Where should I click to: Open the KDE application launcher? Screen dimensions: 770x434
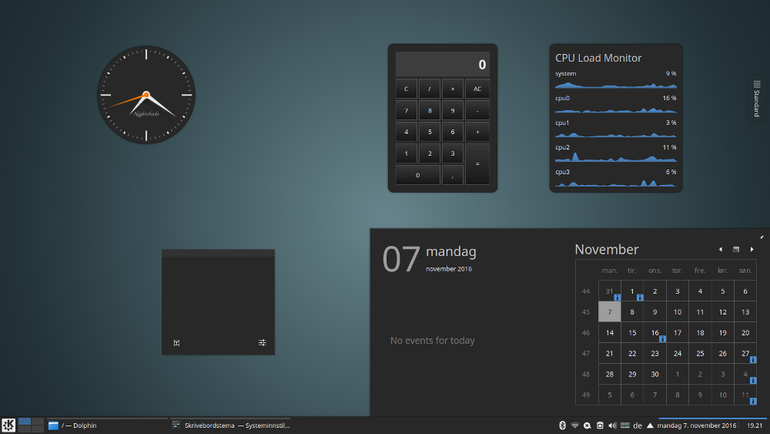pyautogui.click(x=8, y=425)
